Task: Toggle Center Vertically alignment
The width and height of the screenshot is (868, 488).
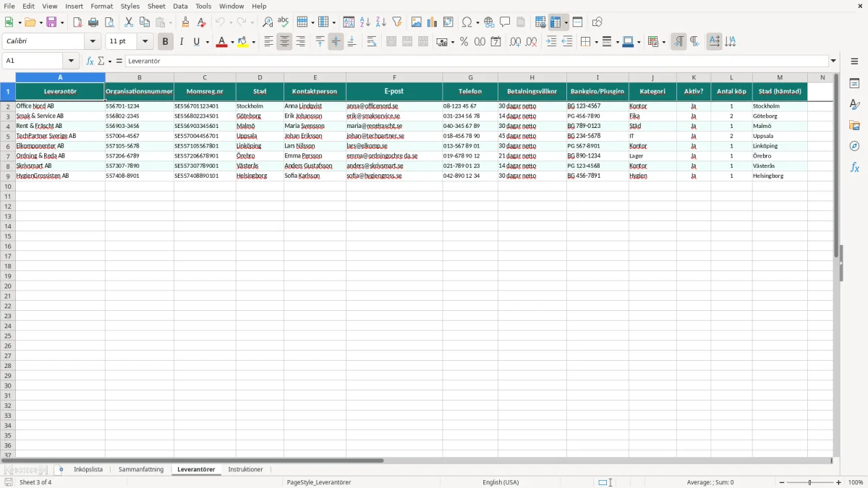Action: (x=336, y=42)
